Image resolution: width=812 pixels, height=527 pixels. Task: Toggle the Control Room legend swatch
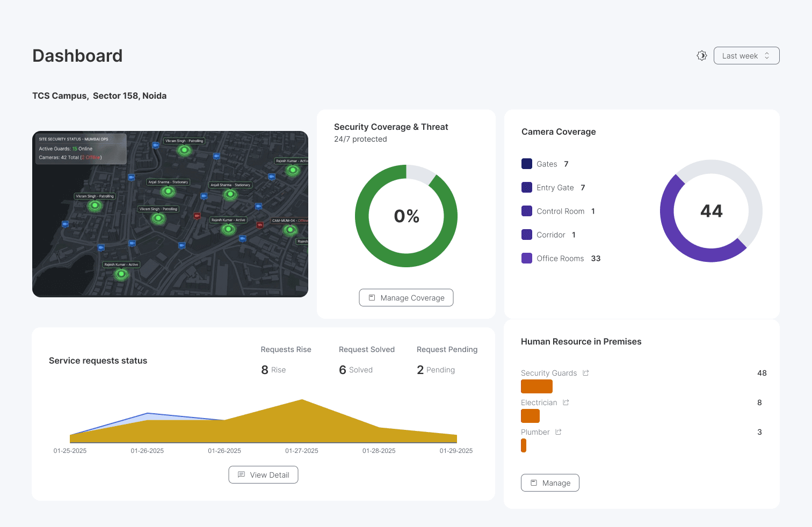pos(527,211)
